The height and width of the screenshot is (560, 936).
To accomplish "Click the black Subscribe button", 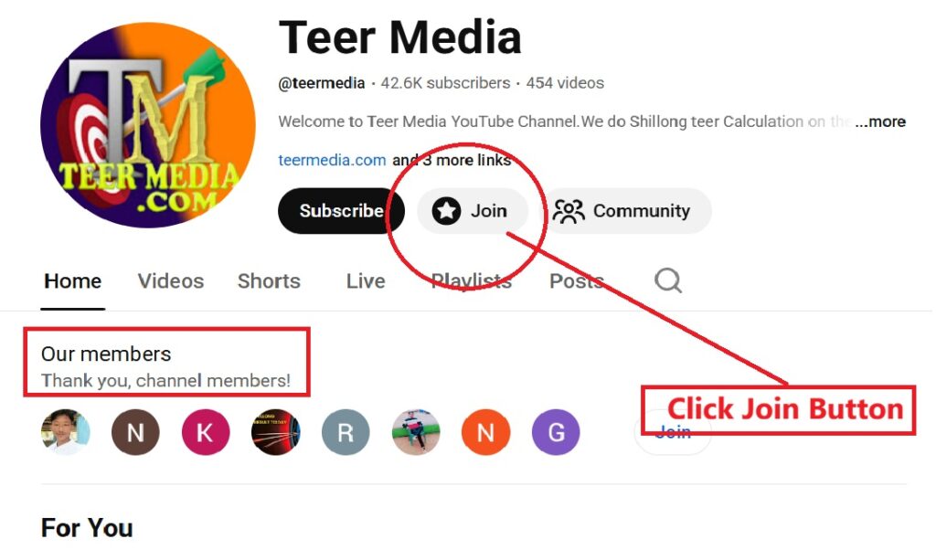I will pyautogui.click(x=341, y=210).
